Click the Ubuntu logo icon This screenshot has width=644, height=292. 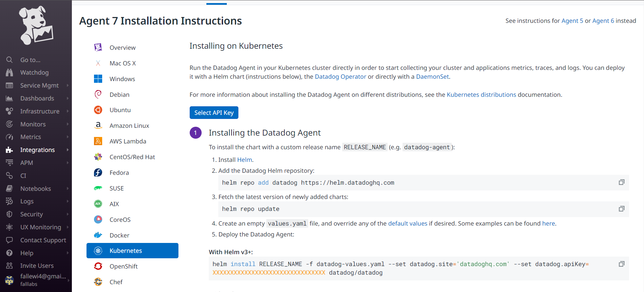[98, 110]
